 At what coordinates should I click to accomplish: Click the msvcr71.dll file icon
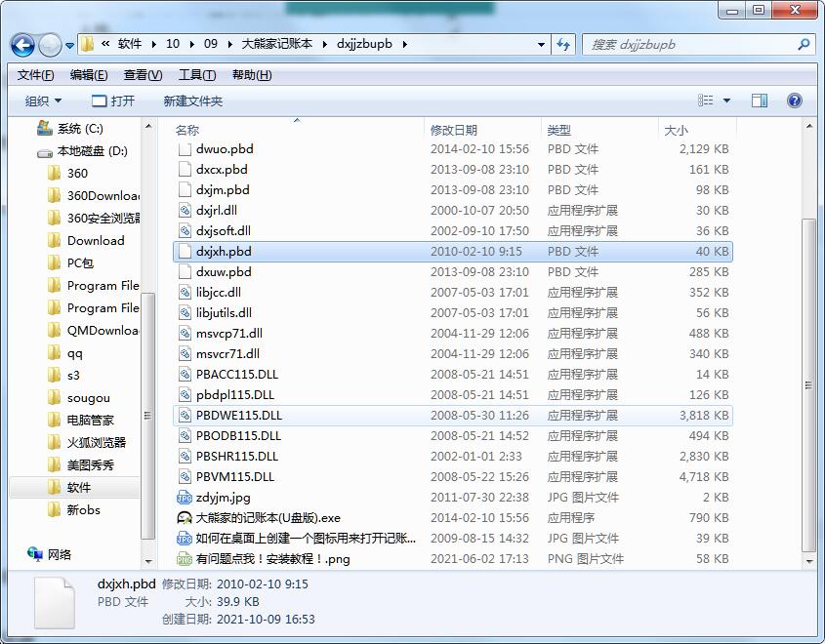(185, 354)
